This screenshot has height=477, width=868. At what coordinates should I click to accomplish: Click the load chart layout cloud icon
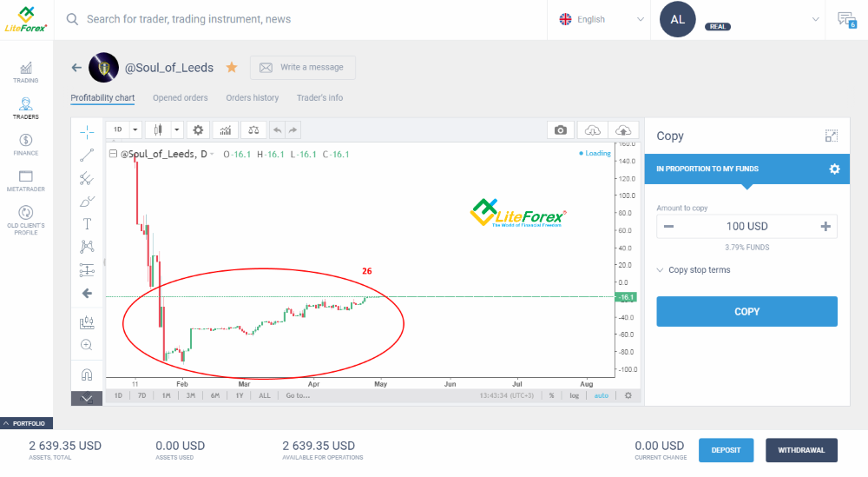(592, 129)
